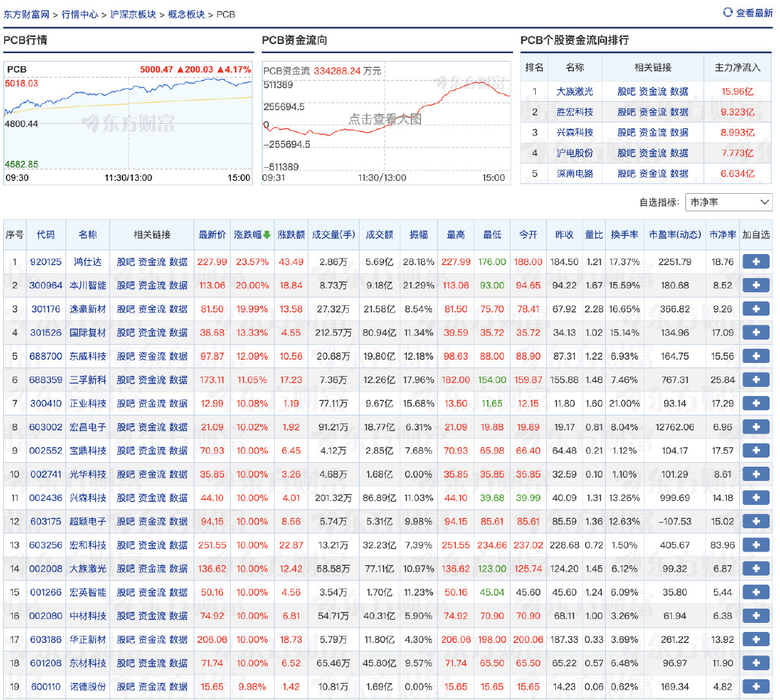Open stock code 300410 link
The height and width of the screenshot is (700, 780).
tap(46, 403)
